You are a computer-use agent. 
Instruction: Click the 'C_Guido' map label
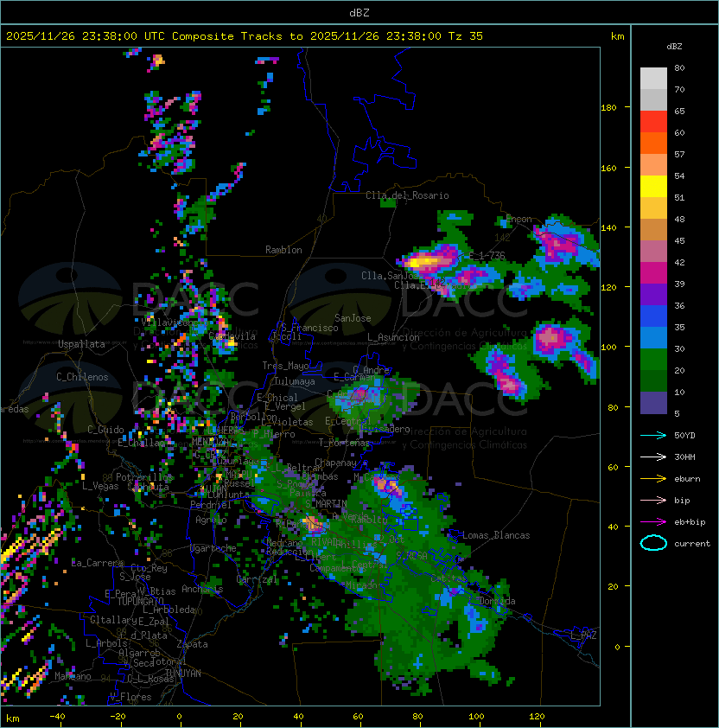point(105,430)
